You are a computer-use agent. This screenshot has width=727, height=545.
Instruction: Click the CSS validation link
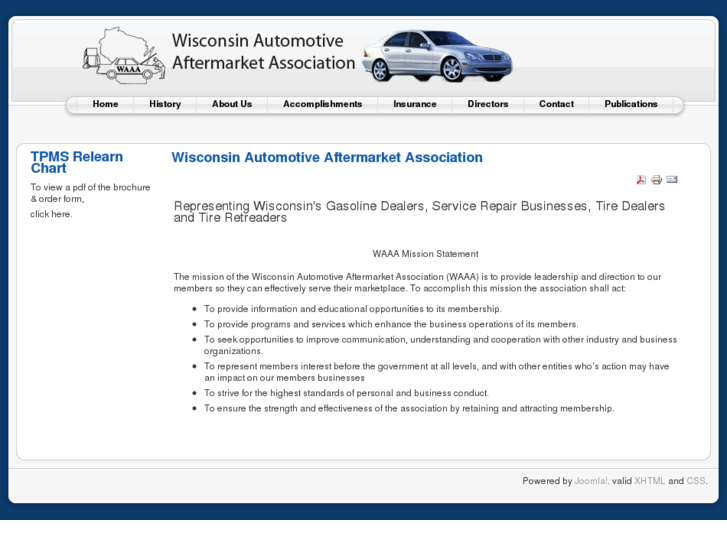[x=696, y=481]
